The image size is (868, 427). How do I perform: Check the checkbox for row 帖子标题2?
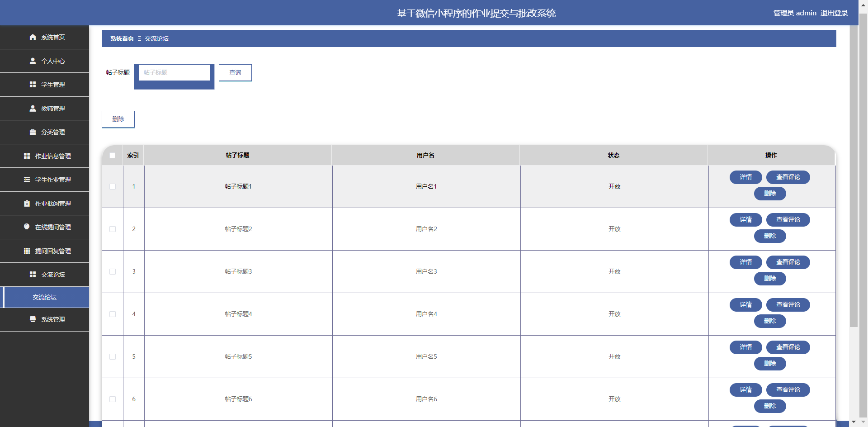[x=113, y=229]
